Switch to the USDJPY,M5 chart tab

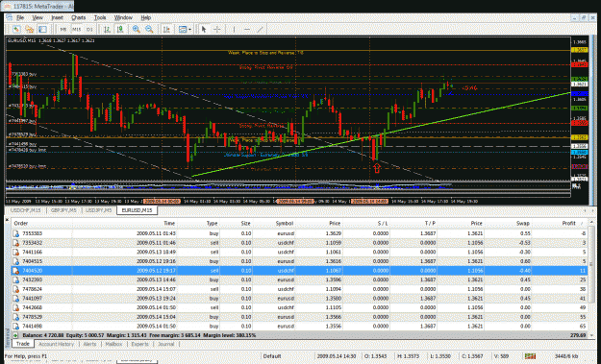point(98,210)
